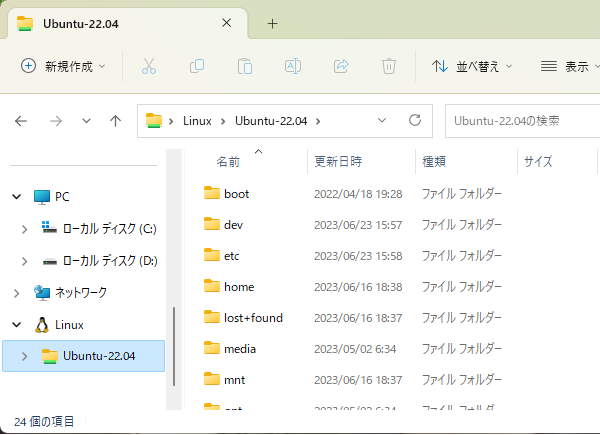Click chevron between Linux and Ubuntu-22.04
600x435 pixels.
pyautogui.click(x=223, y=121)
